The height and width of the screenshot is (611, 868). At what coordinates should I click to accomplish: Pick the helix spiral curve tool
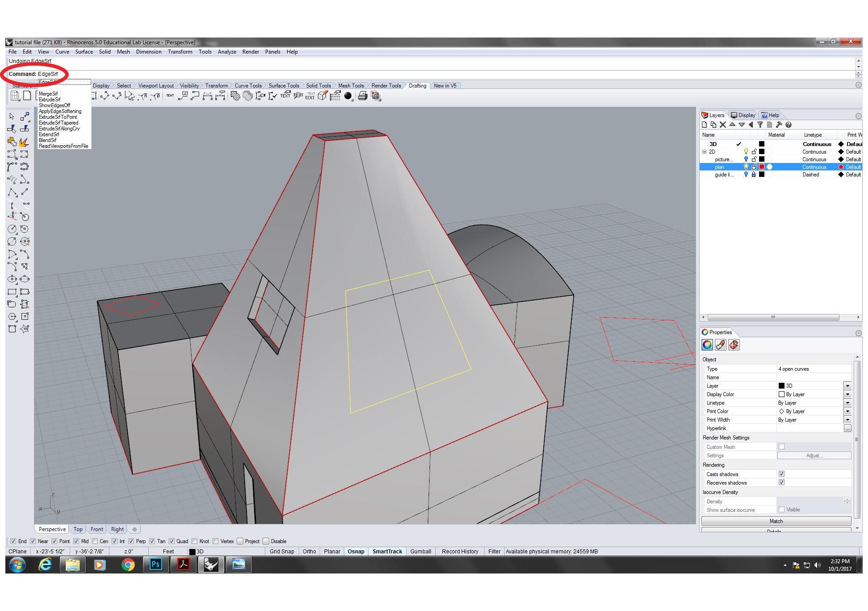(x=12, y=180)
